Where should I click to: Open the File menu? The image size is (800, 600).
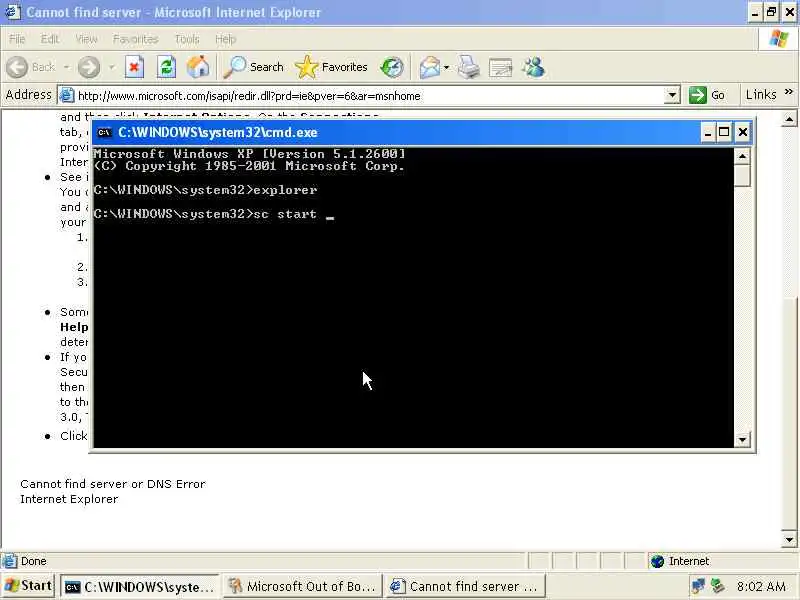[x=17, y=39]
